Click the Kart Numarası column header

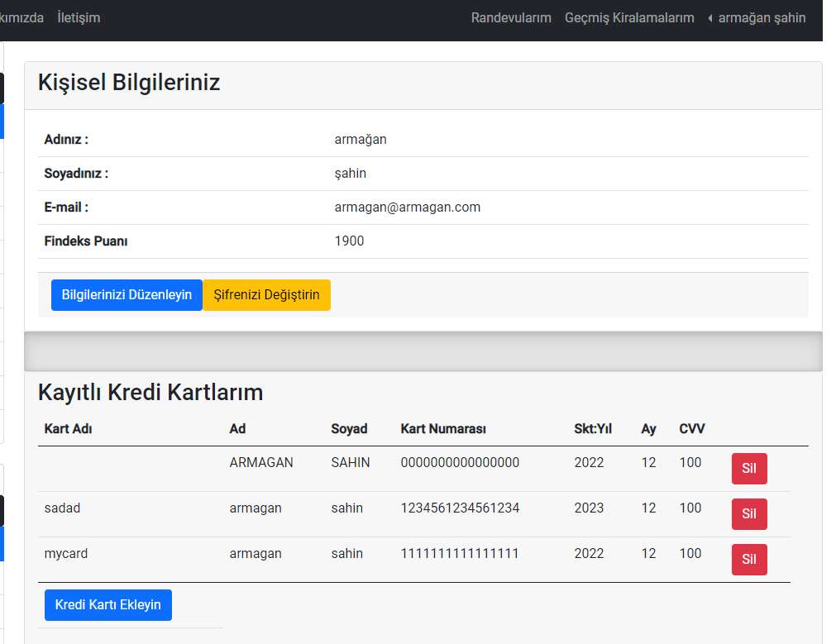tap(443, 429)
